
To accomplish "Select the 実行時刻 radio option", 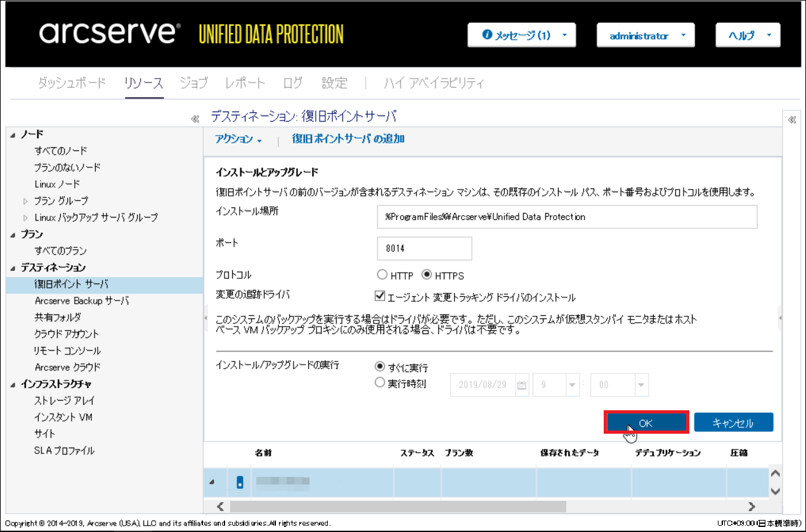I will coord(380,383).
